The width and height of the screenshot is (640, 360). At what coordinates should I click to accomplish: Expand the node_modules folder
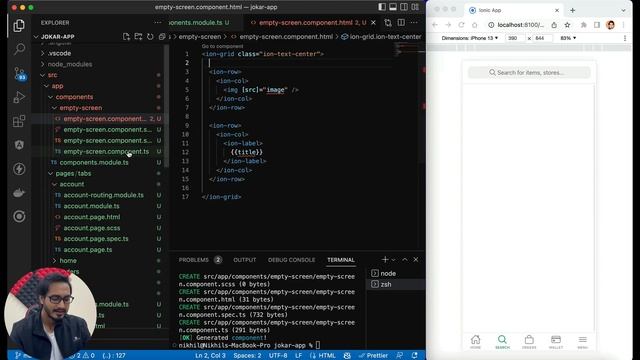coord(69,64)
